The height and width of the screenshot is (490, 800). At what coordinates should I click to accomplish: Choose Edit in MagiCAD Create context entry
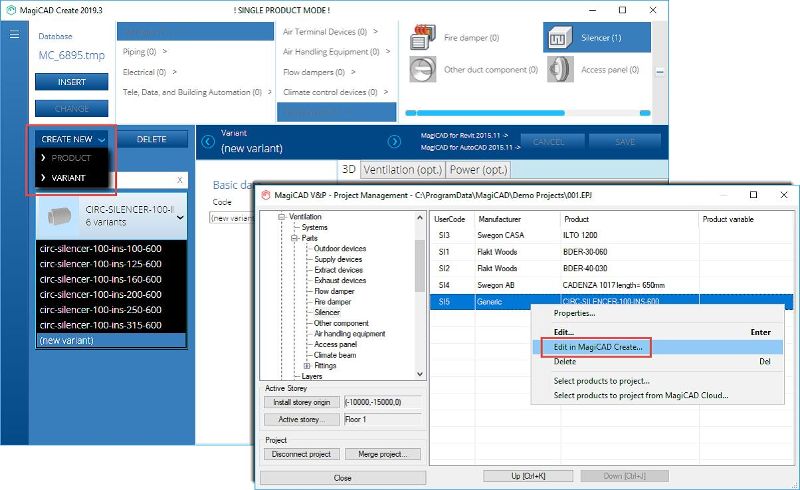tap(598, 347)
